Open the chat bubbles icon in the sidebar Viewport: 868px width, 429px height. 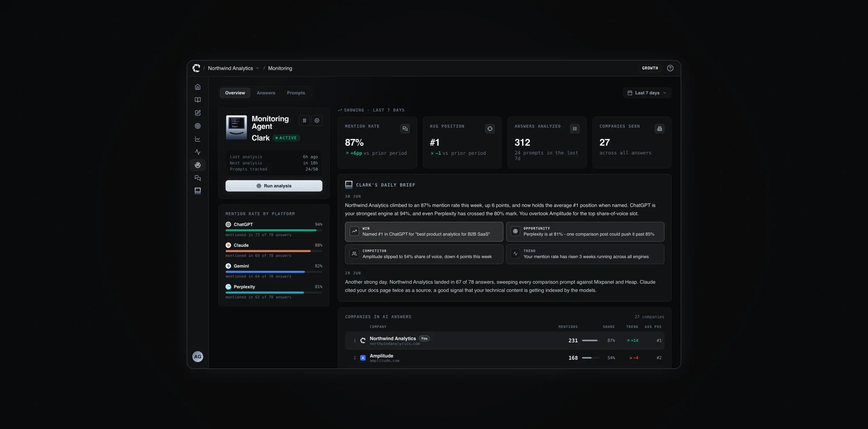point(198,178)
